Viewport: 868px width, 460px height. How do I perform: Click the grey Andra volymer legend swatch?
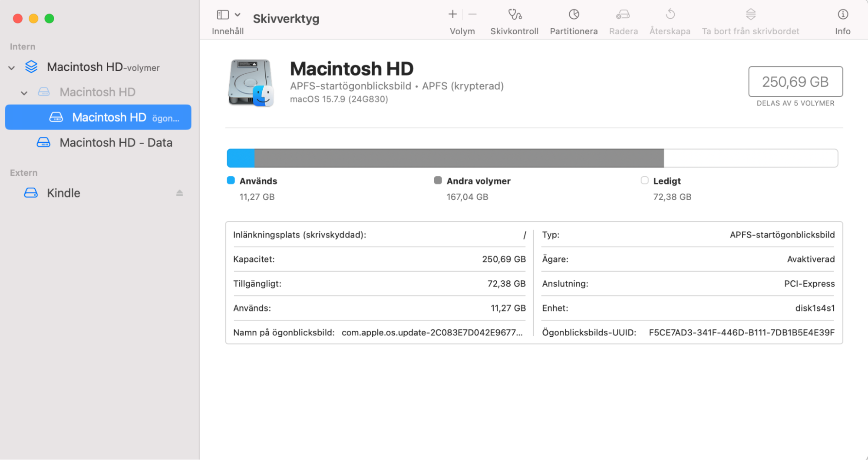click(438, 181)
